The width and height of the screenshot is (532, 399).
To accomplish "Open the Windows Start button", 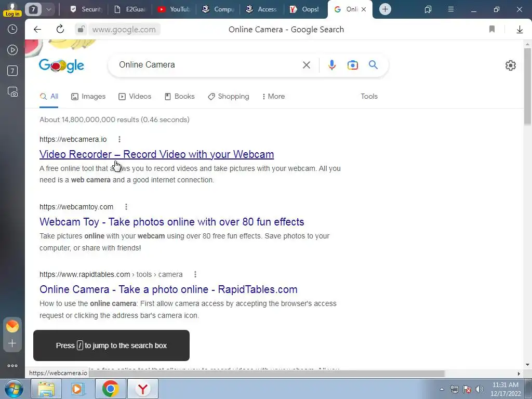I will pos(14,389).
